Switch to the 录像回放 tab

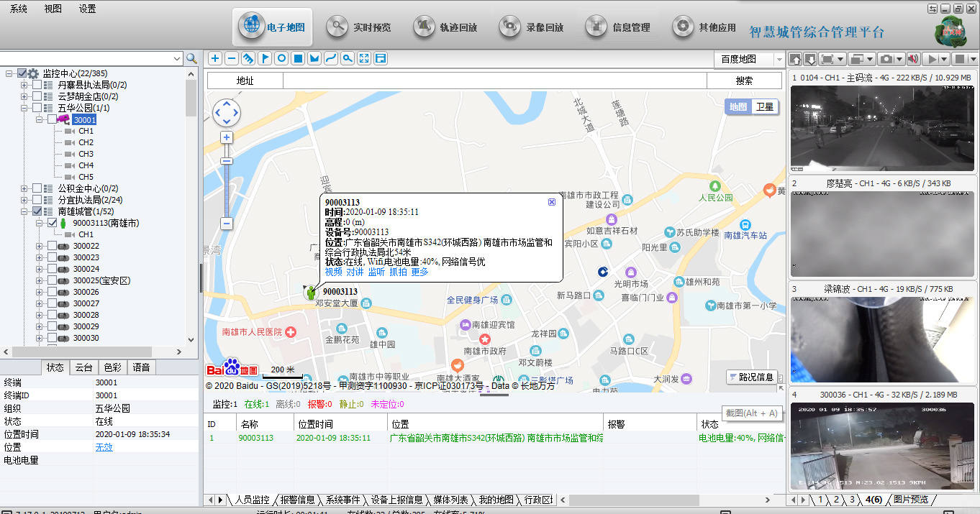click(531, 27)
